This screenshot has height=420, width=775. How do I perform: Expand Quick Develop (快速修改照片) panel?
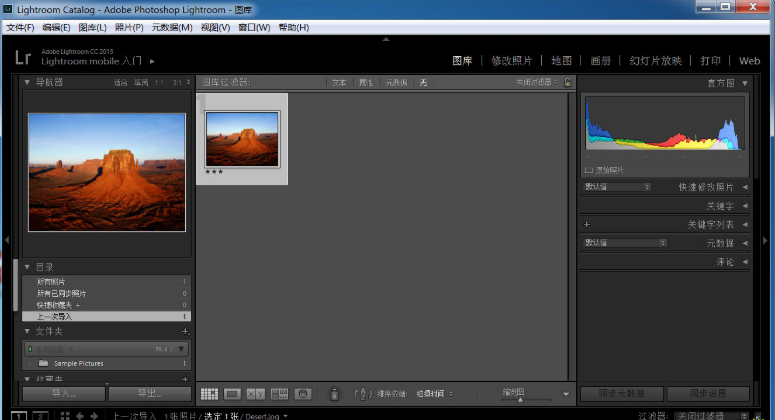745,187
